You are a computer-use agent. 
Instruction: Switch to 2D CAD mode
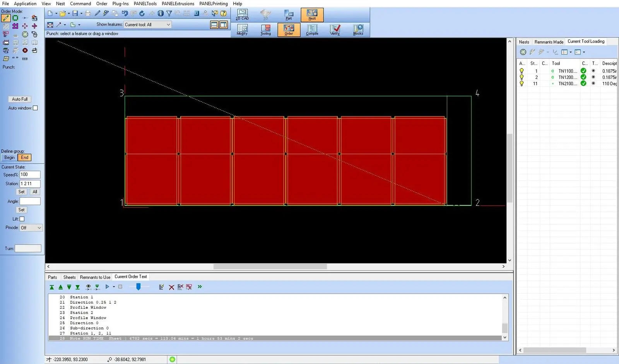[242, 15]
